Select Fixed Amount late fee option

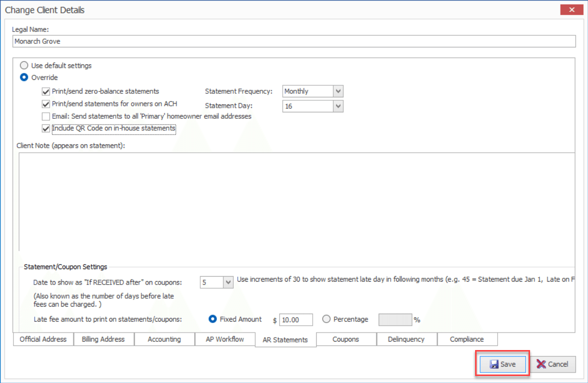(213, 319)
